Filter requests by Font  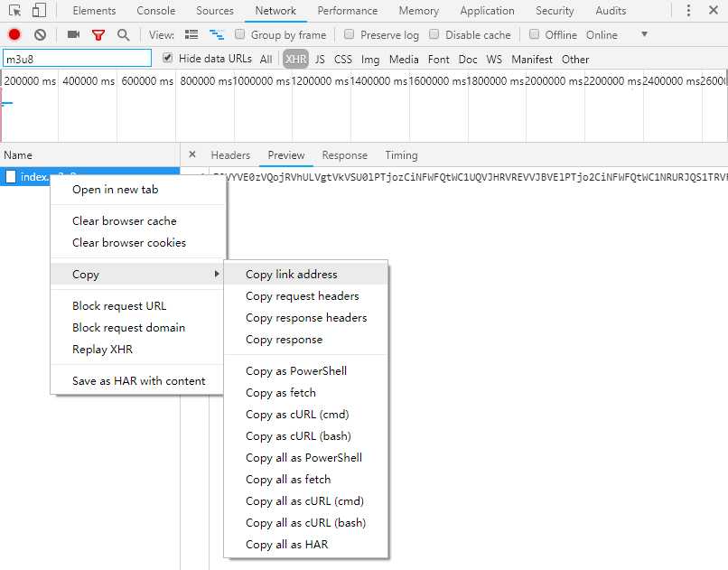(x=438, y=59)
